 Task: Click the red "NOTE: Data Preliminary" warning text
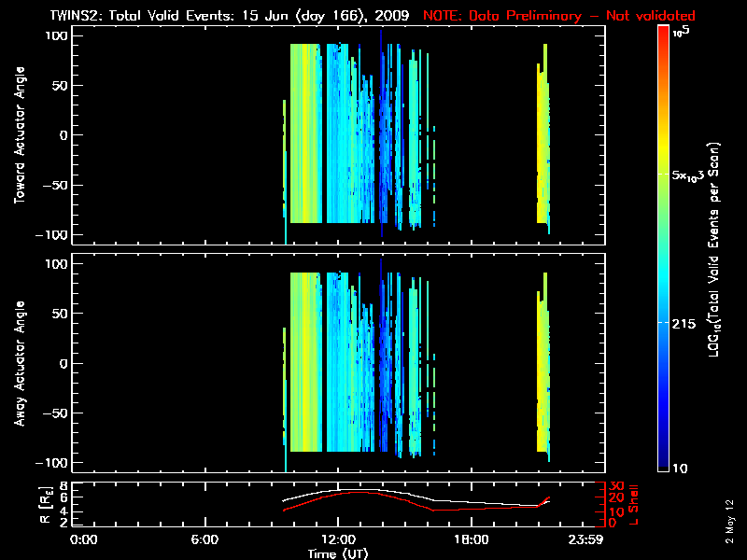click(x=559, y=16)
